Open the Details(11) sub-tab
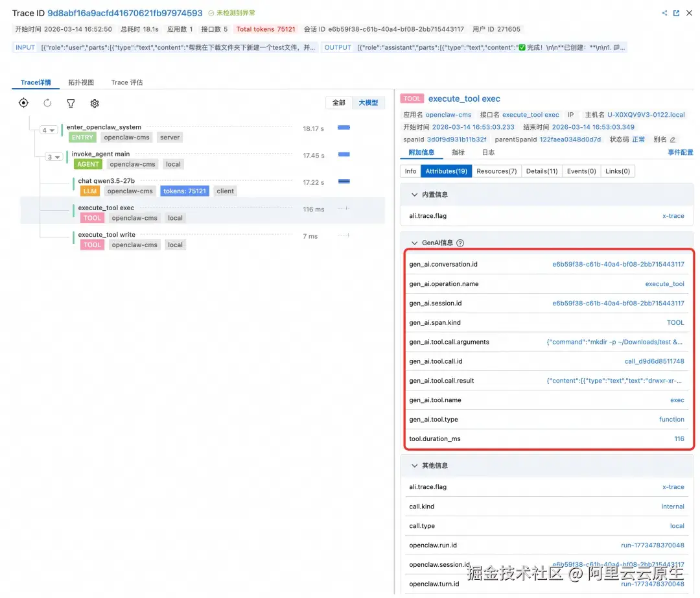The height and width of the screenshot is (598, 700). (x=542, y=171)
